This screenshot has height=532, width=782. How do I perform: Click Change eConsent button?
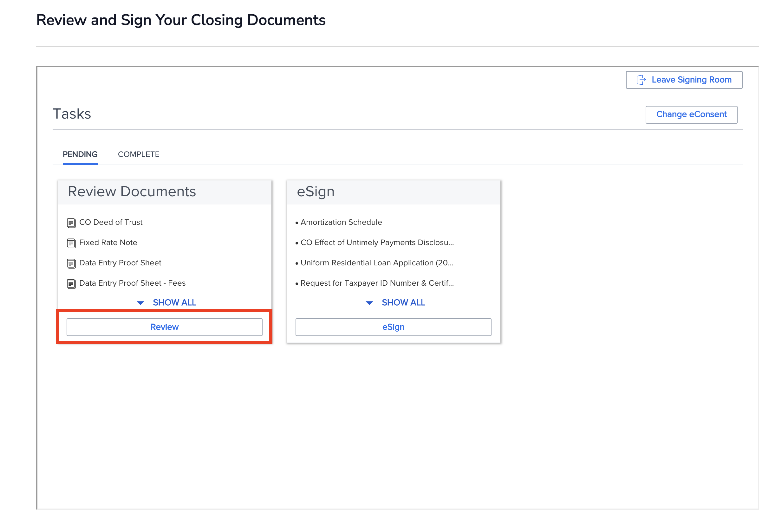click(x=691, y=114)
